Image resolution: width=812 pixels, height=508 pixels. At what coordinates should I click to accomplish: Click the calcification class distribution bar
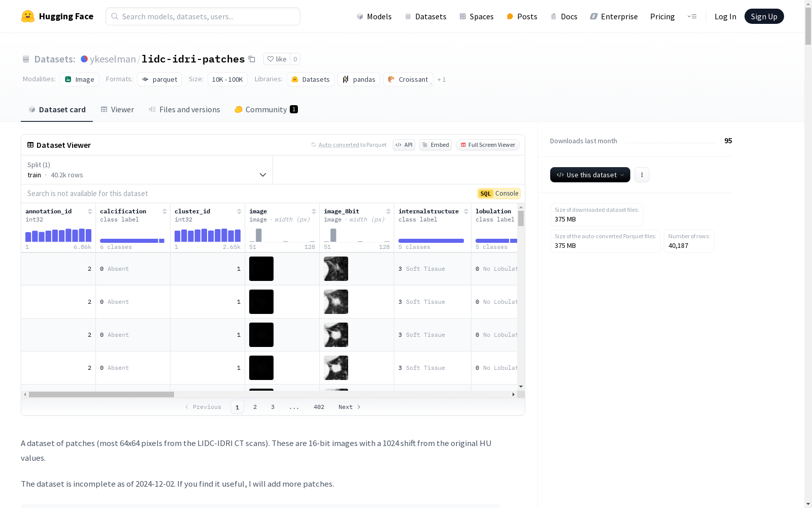pyautogui.click(x=132, y=241)
